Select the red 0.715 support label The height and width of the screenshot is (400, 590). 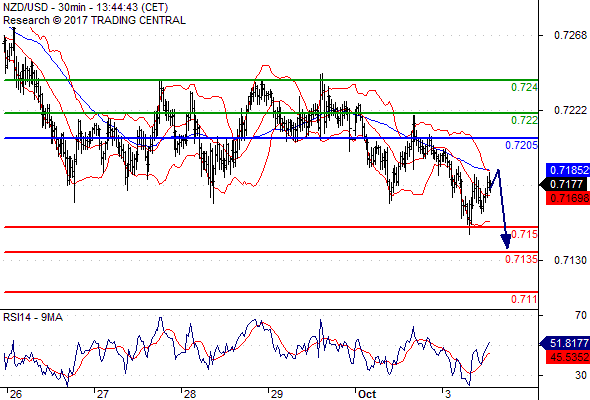point(525,234)
